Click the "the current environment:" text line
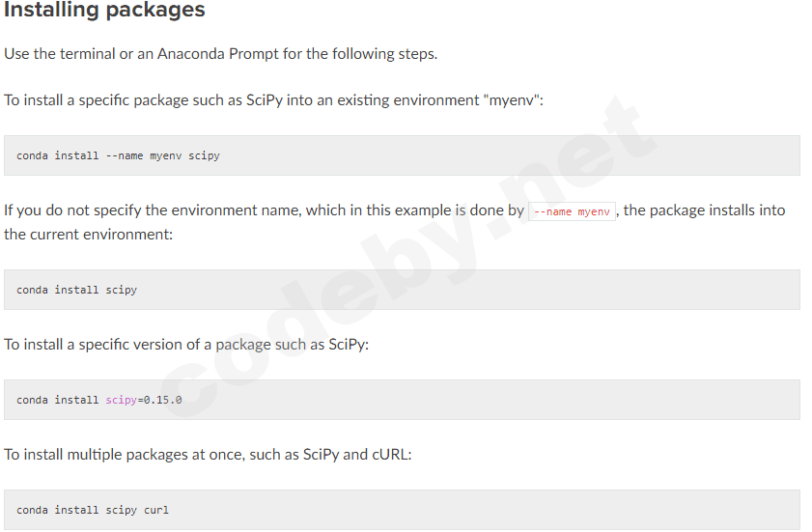 88,235
